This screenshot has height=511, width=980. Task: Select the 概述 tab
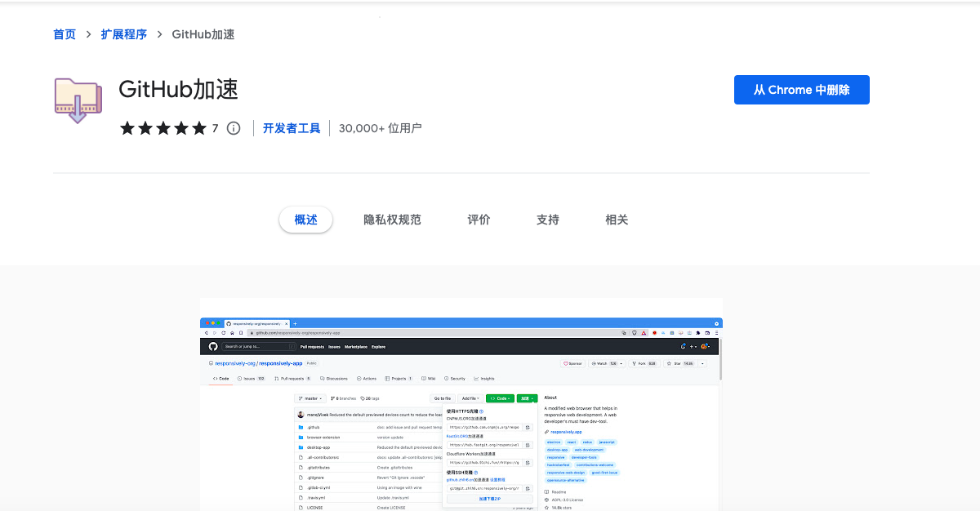click(305, 220)
